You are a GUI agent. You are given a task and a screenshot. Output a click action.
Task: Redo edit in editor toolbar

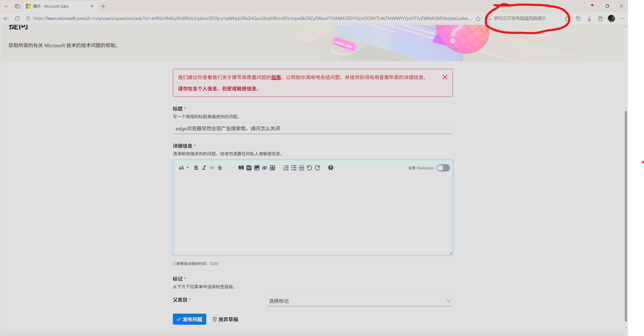[317, 168]
